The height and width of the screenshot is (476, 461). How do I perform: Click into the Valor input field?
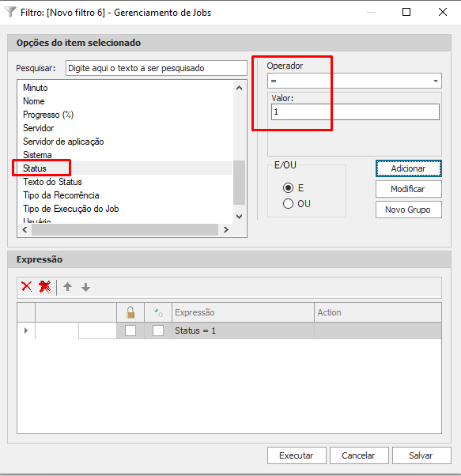click(355, 111)
